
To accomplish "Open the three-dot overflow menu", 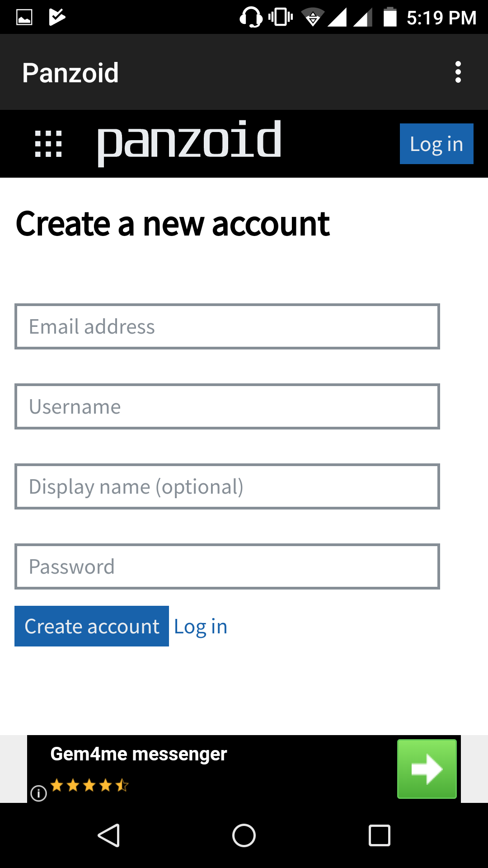I will coord(458,72).
